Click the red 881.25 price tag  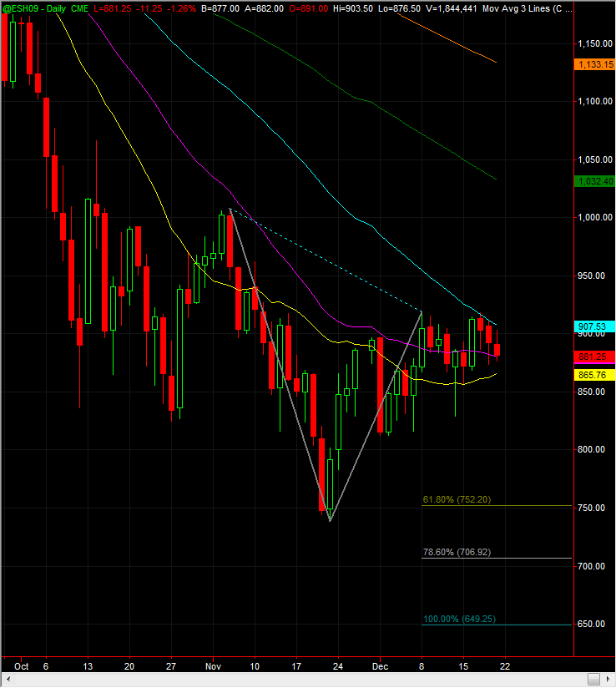pyautogui.click(x=594, y=357)
